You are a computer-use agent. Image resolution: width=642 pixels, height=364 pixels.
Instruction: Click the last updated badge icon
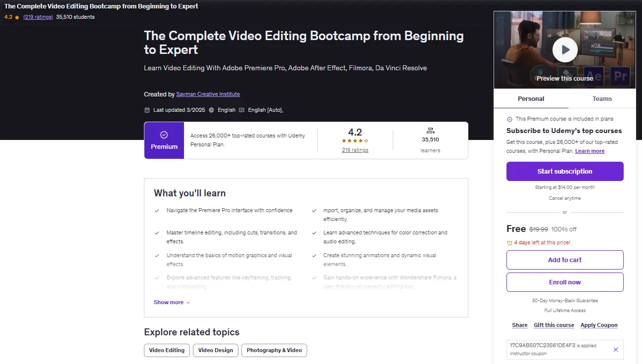(x=147, y=110)
